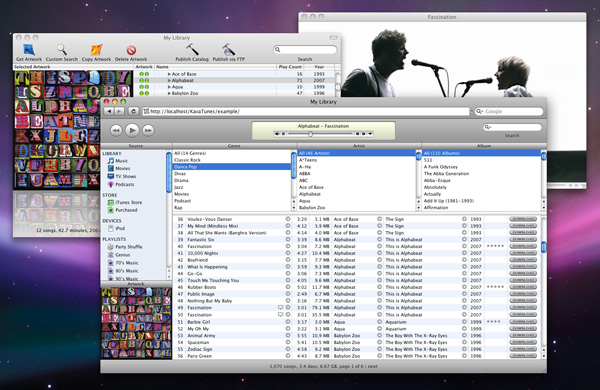Sort by Year column in back window

(319, 67)
